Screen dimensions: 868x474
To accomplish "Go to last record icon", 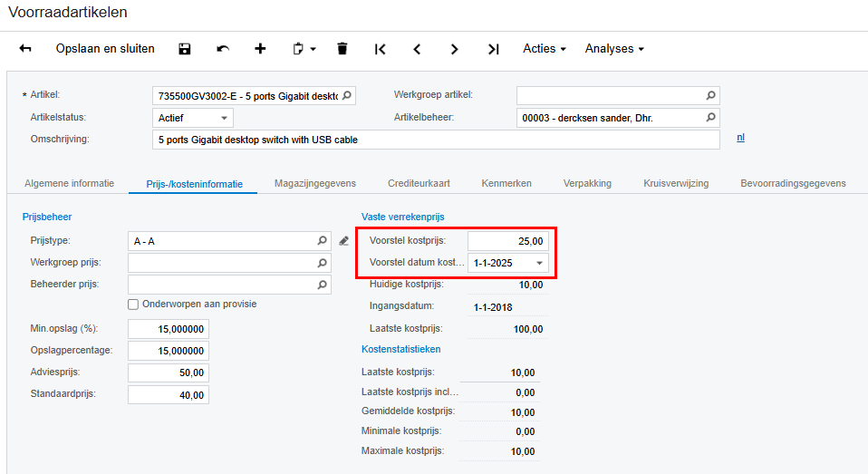I will click(x=493, y=49).
